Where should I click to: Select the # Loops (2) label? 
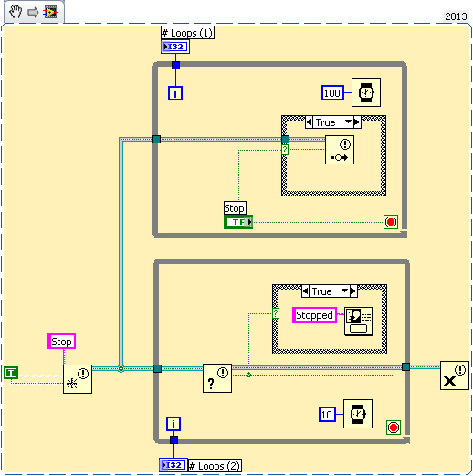click(215, 466)
